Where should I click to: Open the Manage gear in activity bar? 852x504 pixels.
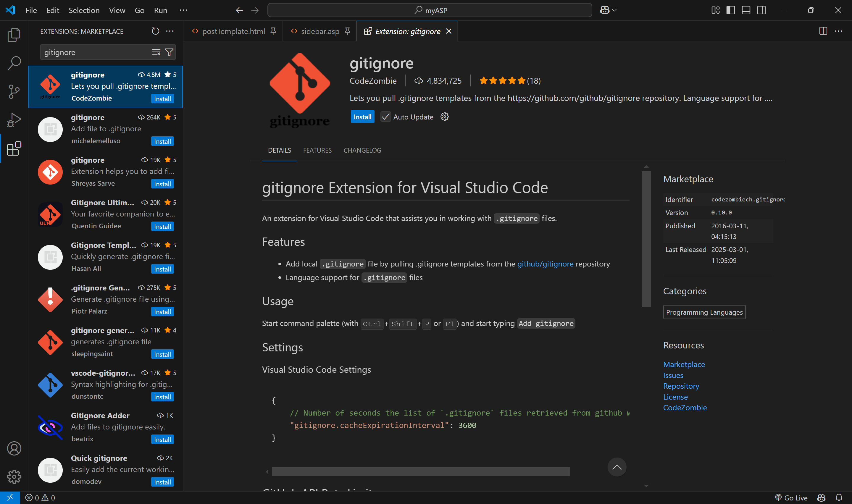coord(14,476)
